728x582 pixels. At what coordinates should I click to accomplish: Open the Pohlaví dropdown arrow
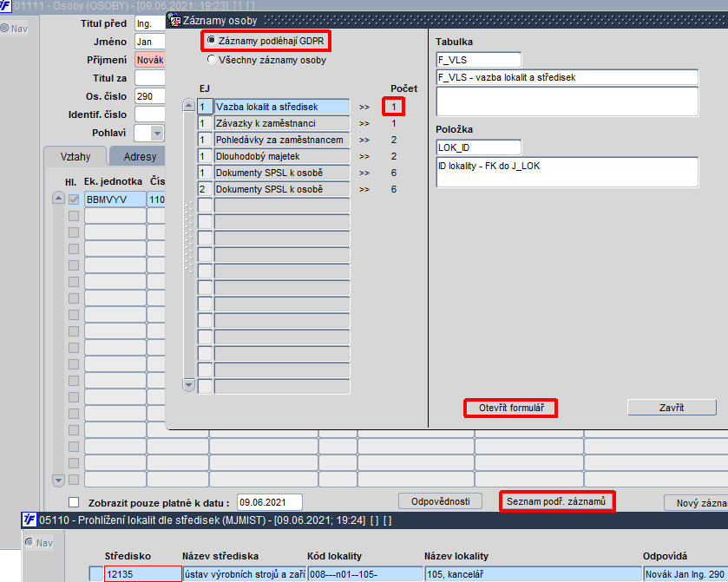click(x=157, y=134)
